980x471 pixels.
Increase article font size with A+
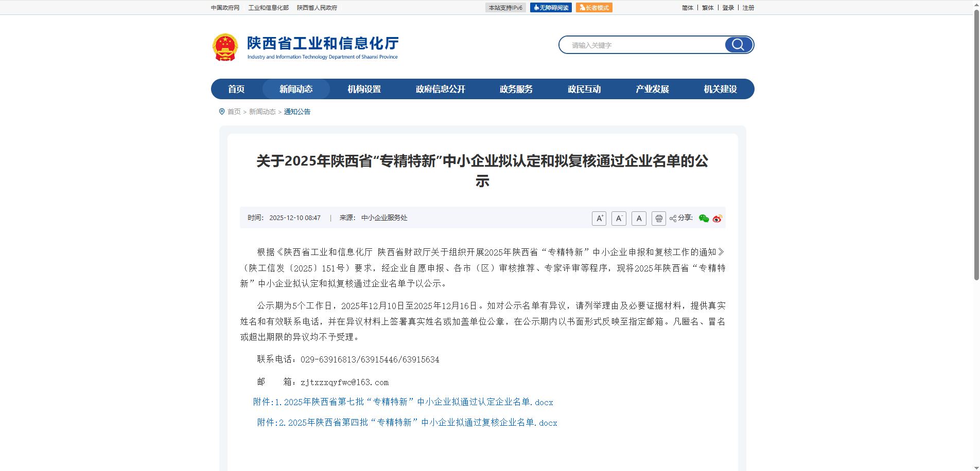click(x=599, y=219)
